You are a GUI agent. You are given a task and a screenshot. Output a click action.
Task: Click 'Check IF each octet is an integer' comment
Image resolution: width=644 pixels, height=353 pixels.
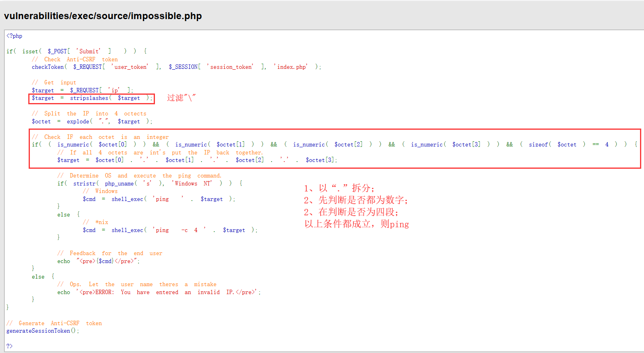tap(100, 137)
